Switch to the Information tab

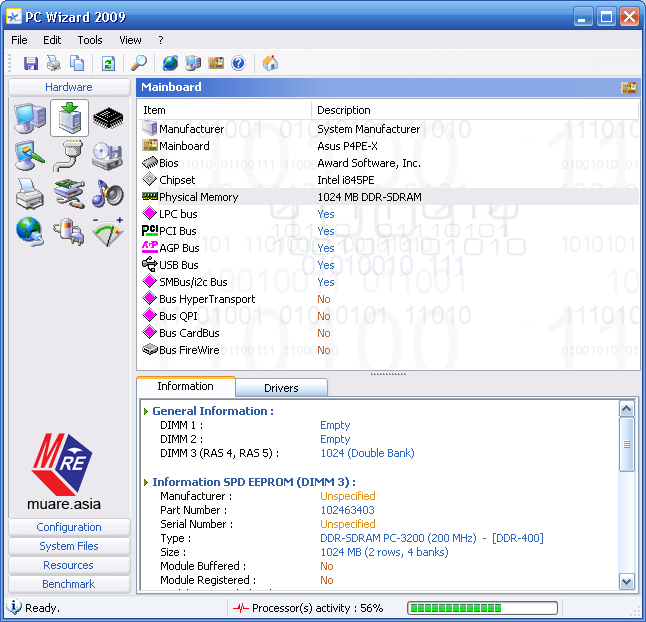(185, 386)
